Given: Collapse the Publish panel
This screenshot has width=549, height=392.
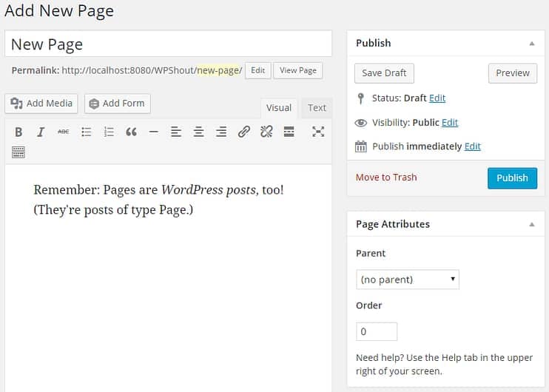Looking at the screenshot, I should [531, 44].
